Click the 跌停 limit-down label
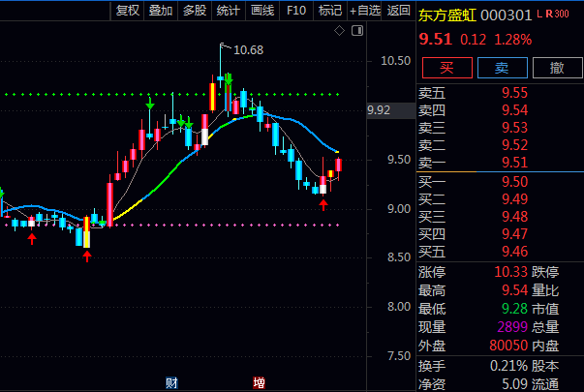This screenshot has width=584, height=392. coord(545,272)
